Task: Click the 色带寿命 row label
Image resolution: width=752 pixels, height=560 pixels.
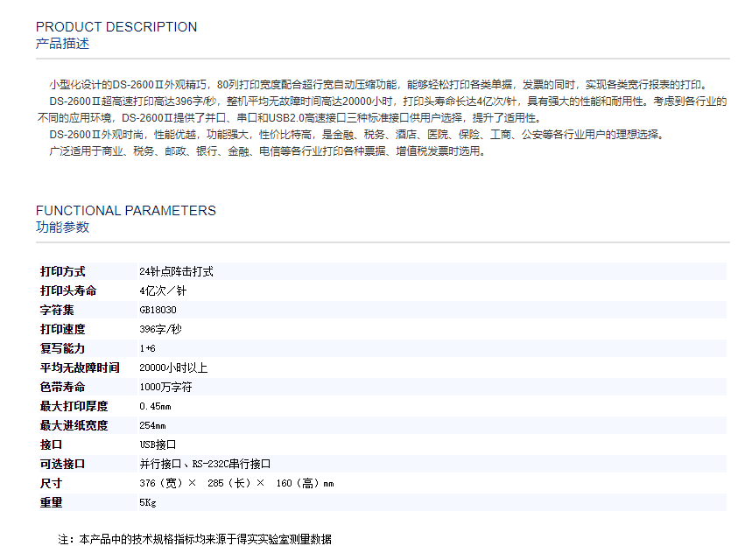Action: [62, 387]
